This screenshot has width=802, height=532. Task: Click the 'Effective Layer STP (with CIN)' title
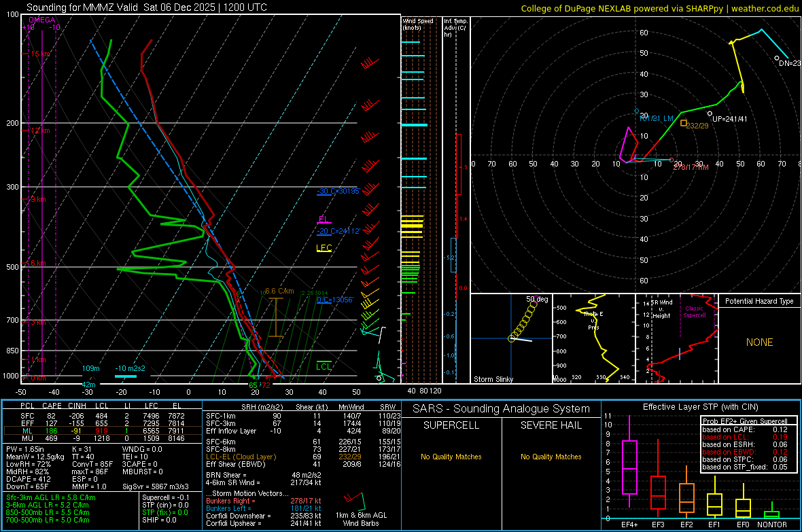(701, 407)
